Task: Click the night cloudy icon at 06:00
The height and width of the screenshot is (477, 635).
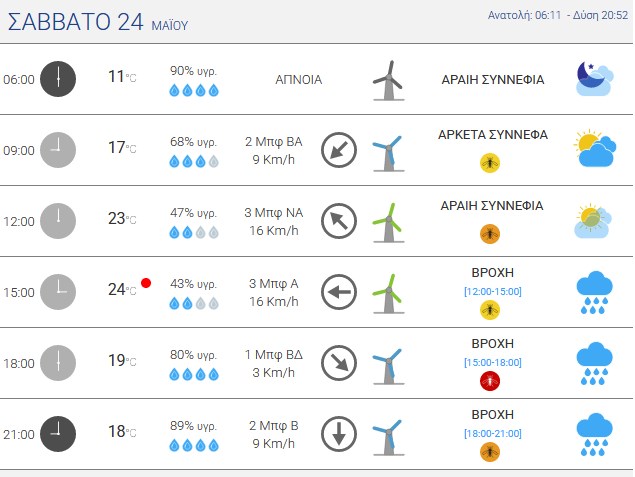Action: tap(595, 79)
